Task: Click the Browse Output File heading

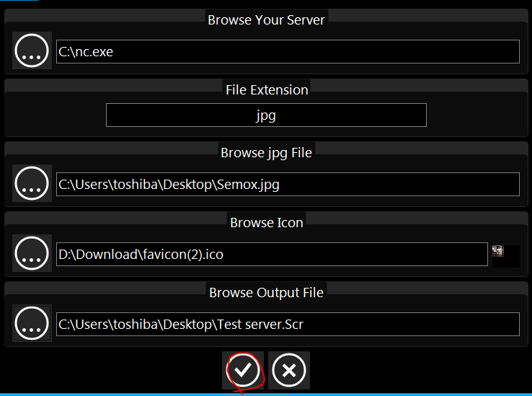Action: (x=266, y=293)
